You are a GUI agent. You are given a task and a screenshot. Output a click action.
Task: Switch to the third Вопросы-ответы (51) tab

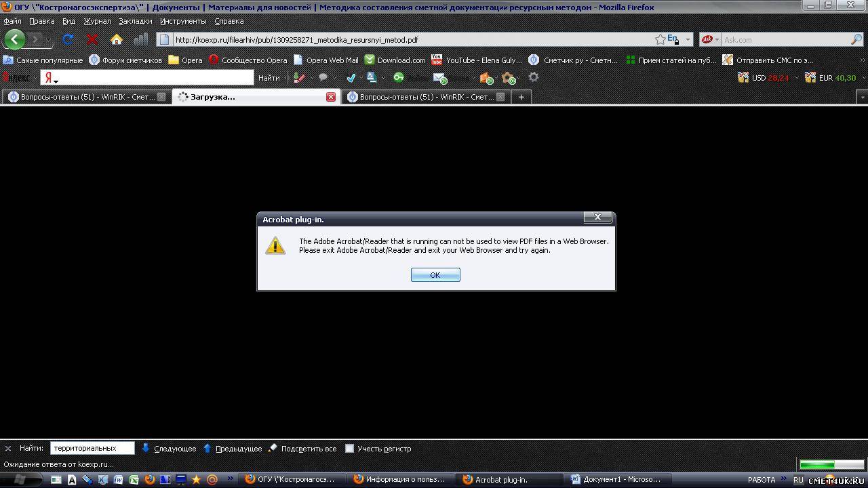click(425, 97)
